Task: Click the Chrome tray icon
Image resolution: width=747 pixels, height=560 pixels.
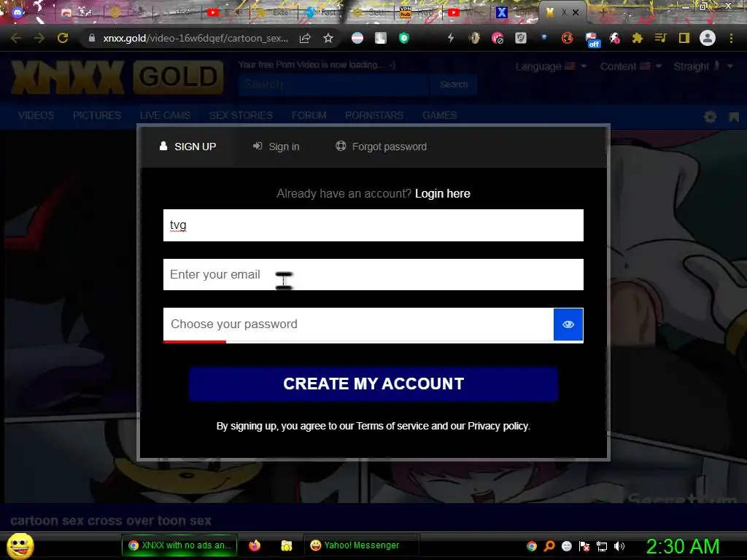Action: click(532, 546)
